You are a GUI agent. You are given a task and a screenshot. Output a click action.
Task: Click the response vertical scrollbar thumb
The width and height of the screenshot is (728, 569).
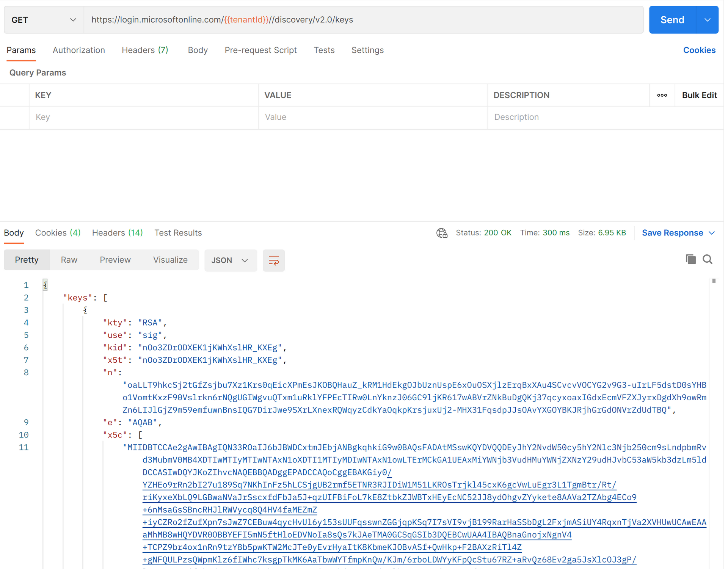714,281
